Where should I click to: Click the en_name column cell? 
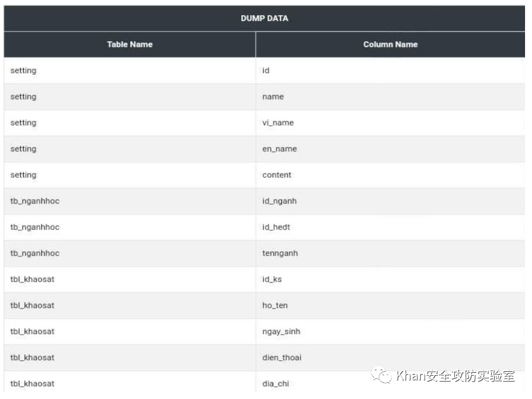279,149
